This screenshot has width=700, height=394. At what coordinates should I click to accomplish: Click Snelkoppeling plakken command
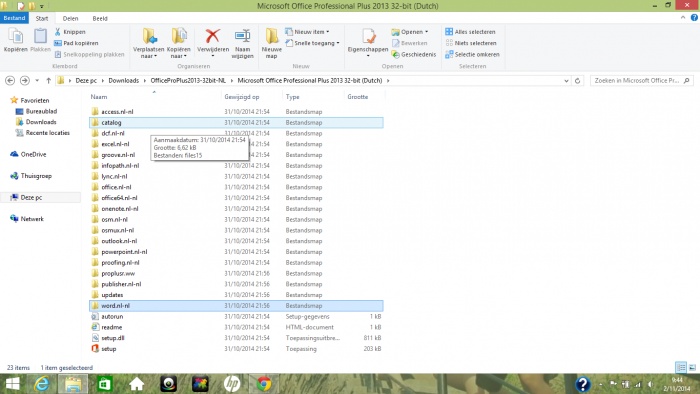89,54
